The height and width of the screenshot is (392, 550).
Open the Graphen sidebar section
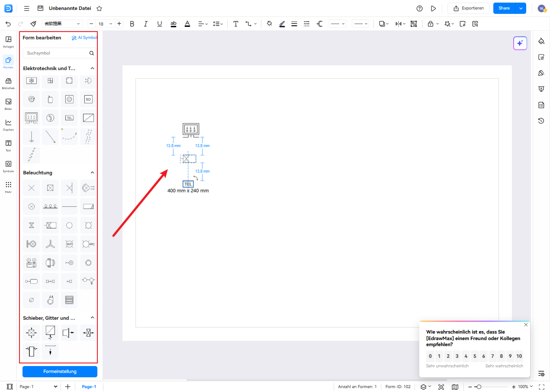[x=8, y=125]
